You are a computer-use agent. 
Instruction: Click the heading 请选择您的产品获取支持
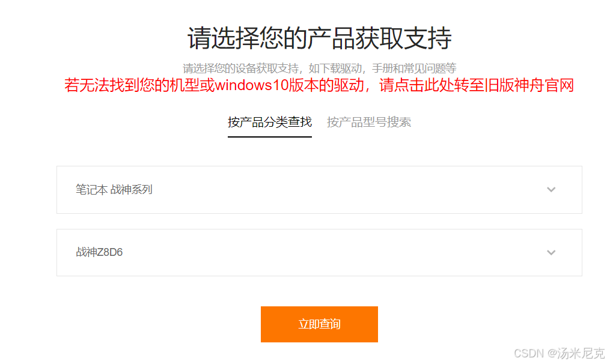(x=319, y=38)
